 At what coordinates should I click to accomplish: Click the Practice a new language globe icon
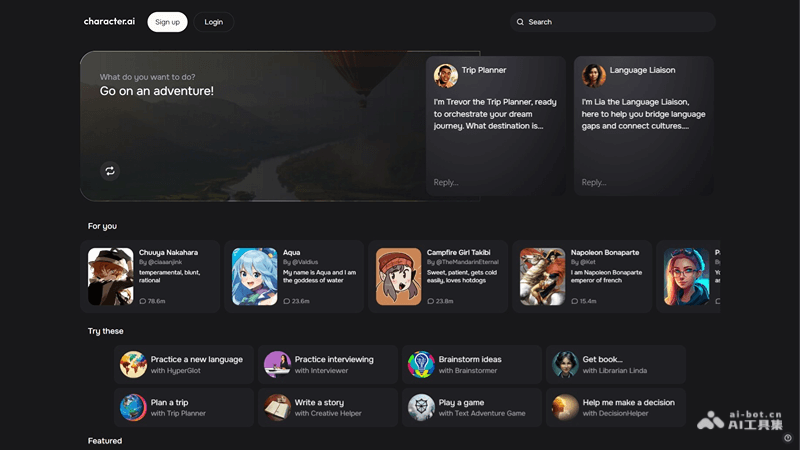point(133,365)
